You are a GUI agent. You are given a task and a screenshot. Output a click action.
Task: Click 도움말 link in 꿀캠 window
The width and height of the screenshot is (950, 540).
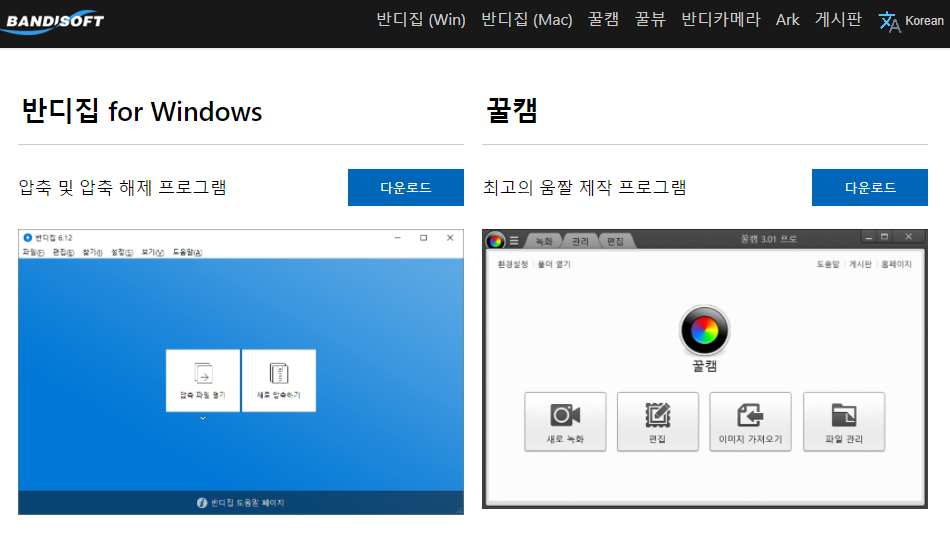(828, 264)
